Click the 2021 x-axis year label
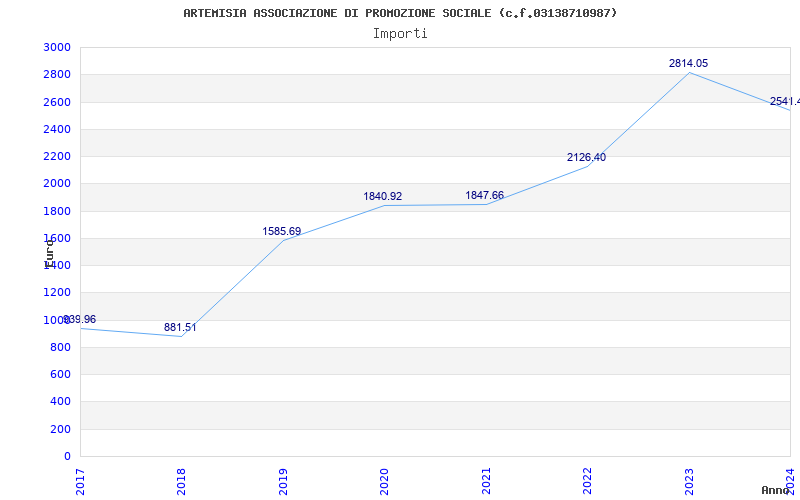Image resolution: width=800 pixels, height=500 pixels. pos(486,481)
